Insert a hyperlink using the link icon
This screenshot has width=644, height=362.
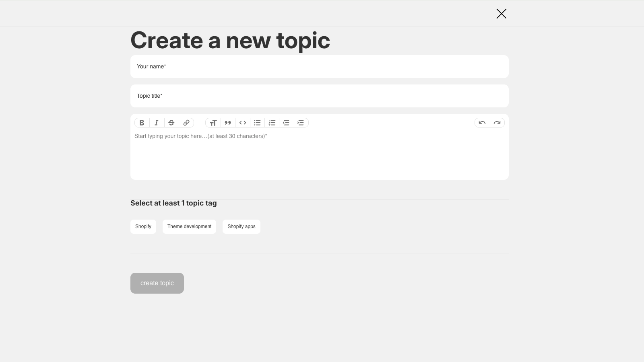[186, 123]
